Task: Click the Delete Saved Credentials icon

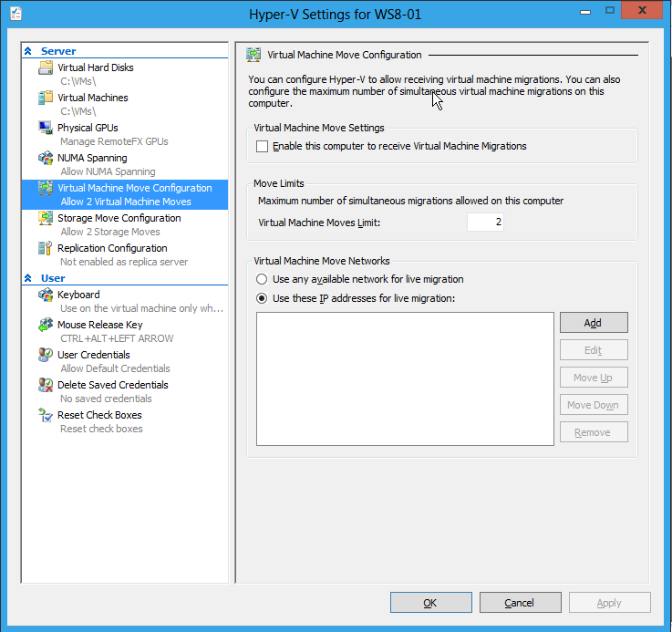Action: click(46, 385)
